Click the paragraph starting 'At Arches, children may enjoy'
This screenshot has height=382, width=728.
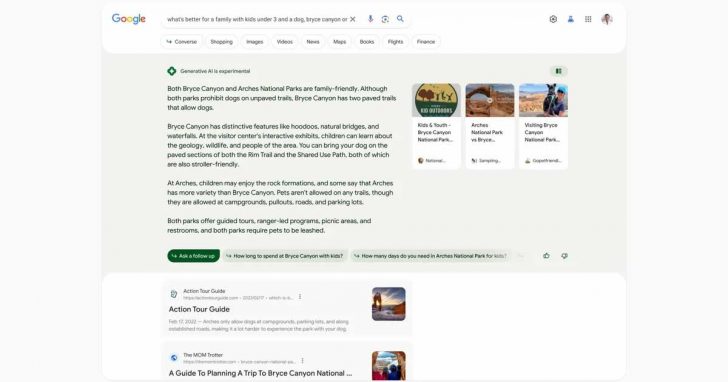tap(280, 193)
